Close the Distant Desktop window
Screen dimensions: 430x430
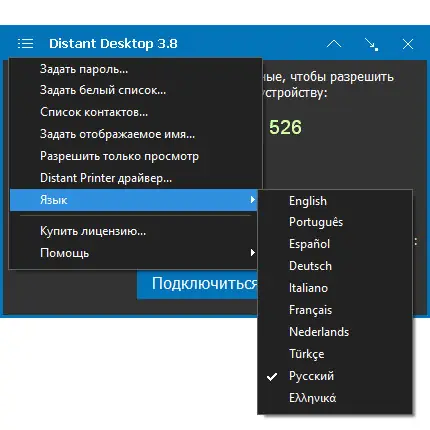408,44
